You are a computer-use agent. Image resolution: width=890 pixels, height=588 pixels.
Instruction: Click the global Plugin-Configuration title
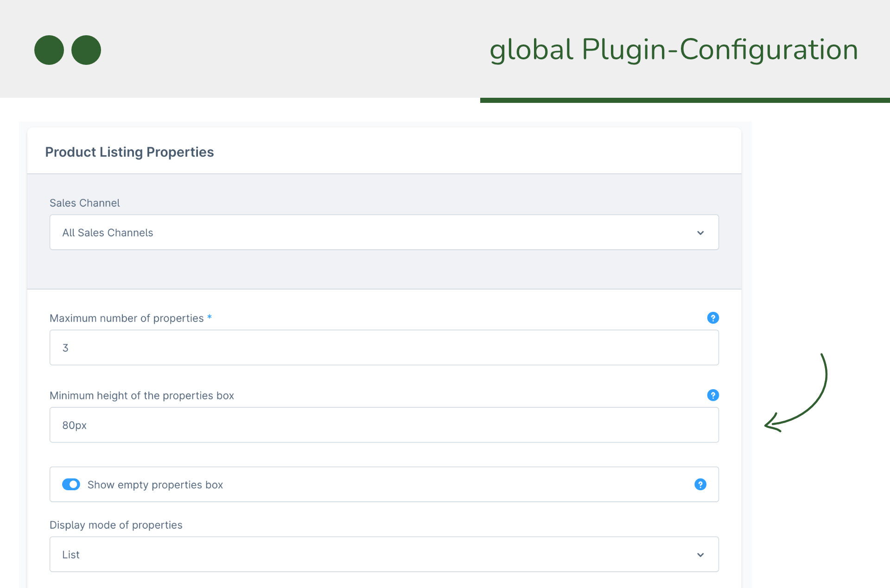pos(674,50)
